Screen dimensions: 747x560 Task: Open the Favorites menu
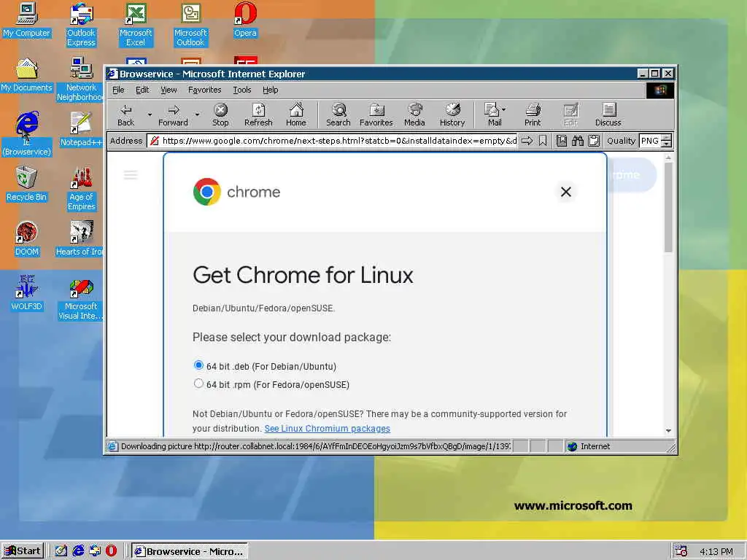pyautogui.click(x=204, y=90)
